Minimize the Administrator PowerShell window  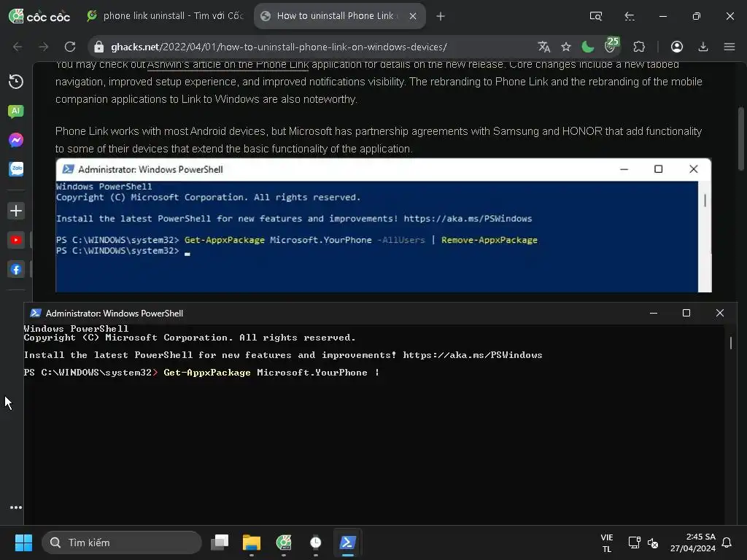pos(654,313)
